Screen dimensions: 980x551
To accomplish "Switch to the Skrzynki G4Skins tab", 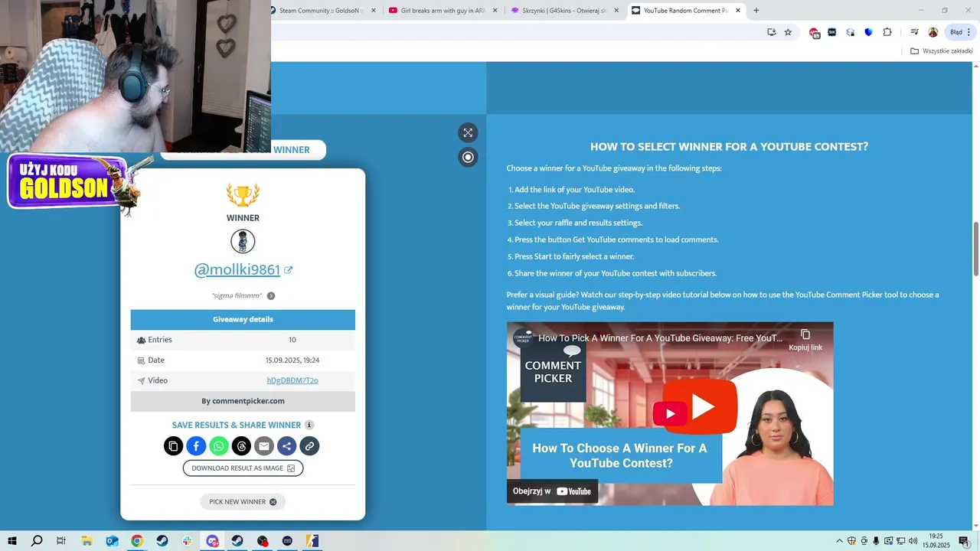I will point(565,11).
